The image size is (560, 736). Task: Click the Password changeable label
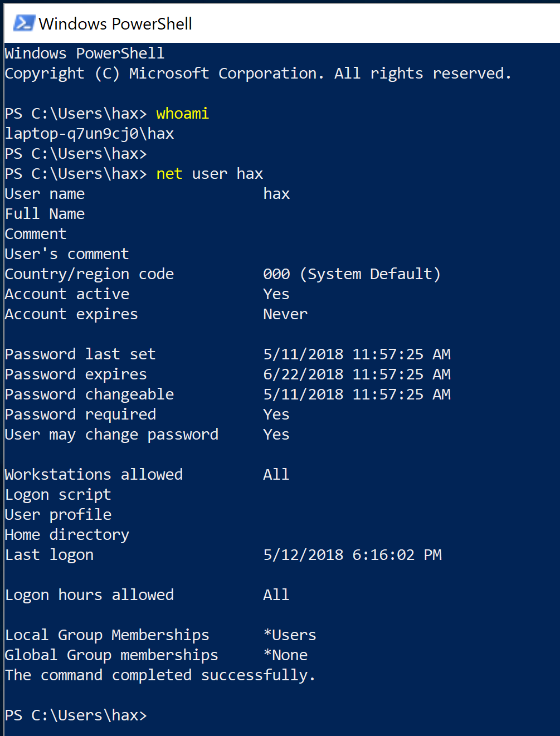click(x=90, y=394)
